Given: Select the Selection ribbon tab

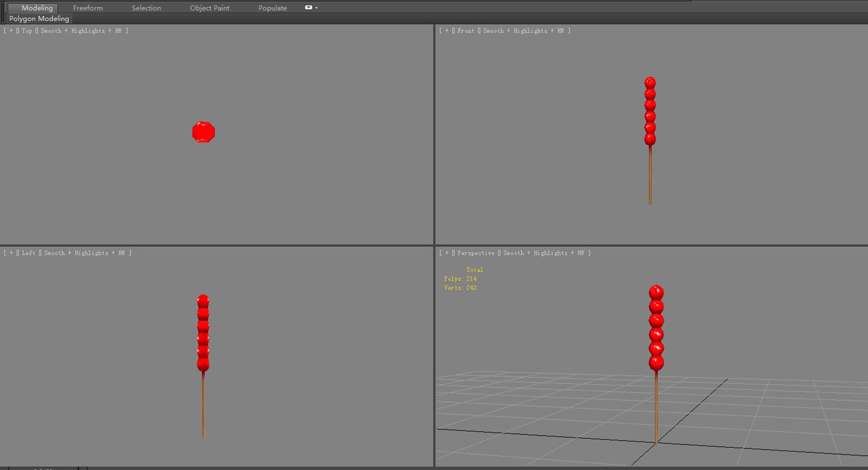Looking at the screenshot, I should tap(146, 8).
